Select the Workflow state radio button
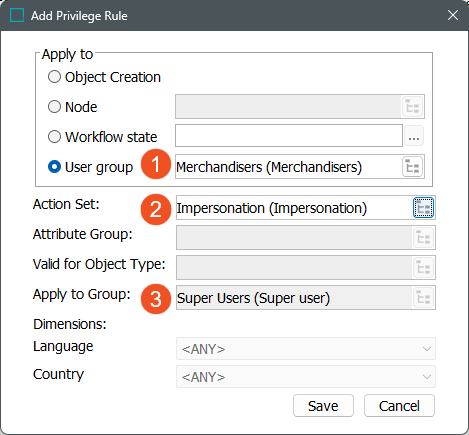The width and height of the screenshot is (469, 435). click(54, 137)
